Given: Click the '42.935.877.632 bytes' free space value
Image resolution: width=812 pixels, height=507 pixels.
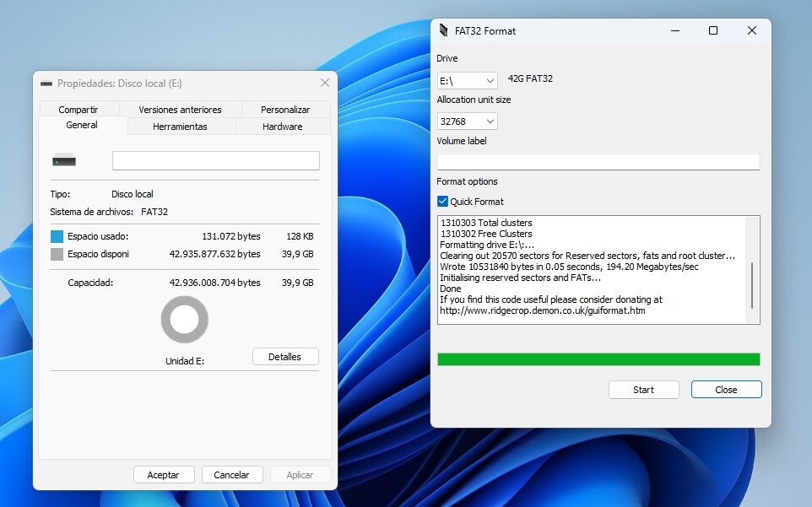Looking at the screenshot, I should (x=215, y=254).
